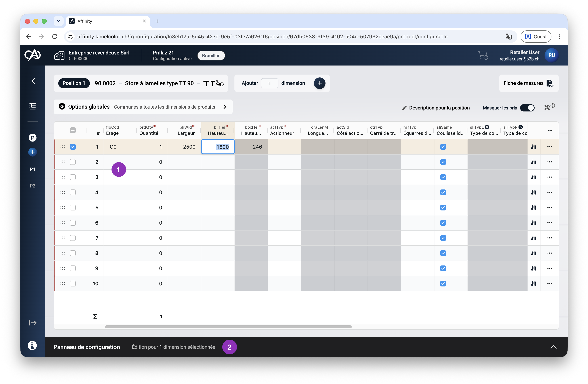Click Description pour la position
Screen dimensions: 588x384
pos(436,108)
